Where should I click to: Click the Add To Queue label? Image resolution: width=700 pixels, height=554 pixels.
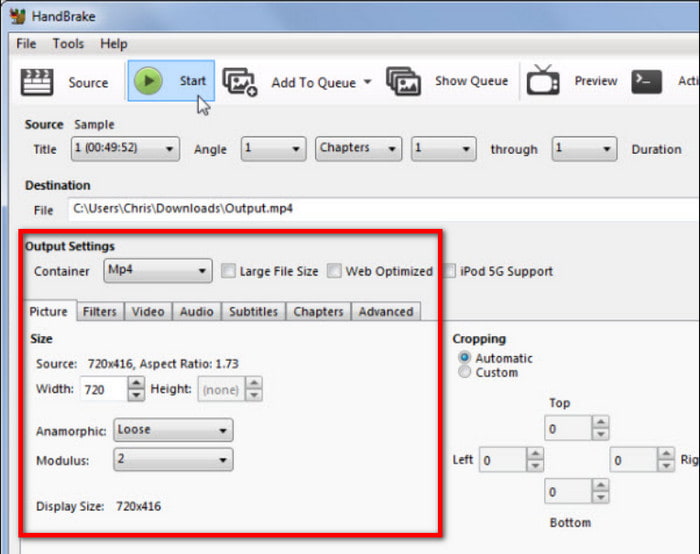click(313, 83)
